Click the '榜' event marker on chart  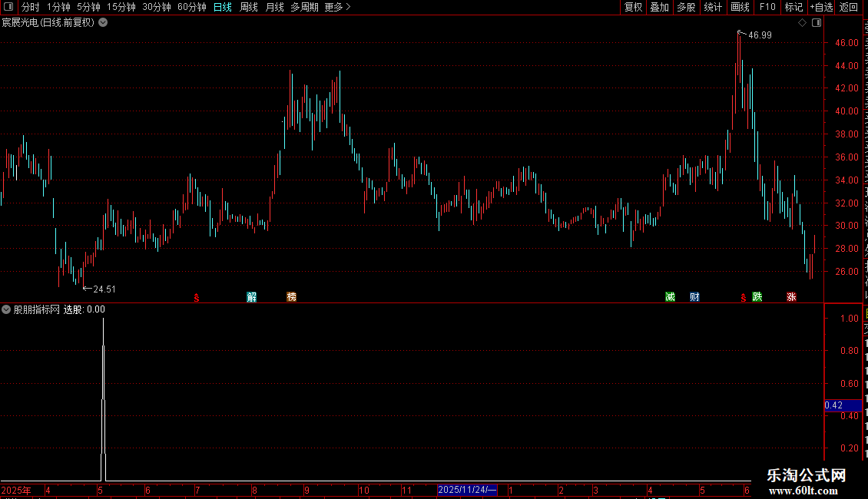(292, 297)
